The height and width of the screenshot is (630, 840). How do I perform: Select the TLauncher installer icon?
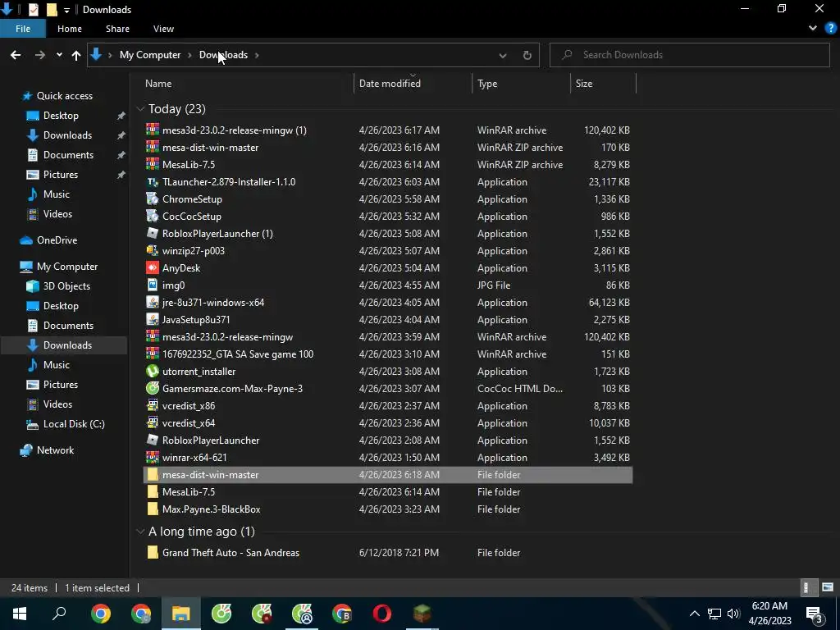coord(153,181)
